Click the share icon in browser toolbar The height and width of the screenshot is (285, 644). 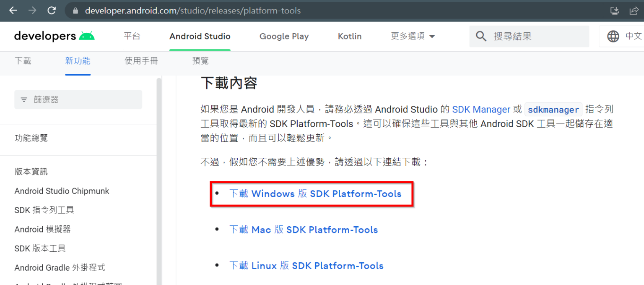[x=634, y=10]
